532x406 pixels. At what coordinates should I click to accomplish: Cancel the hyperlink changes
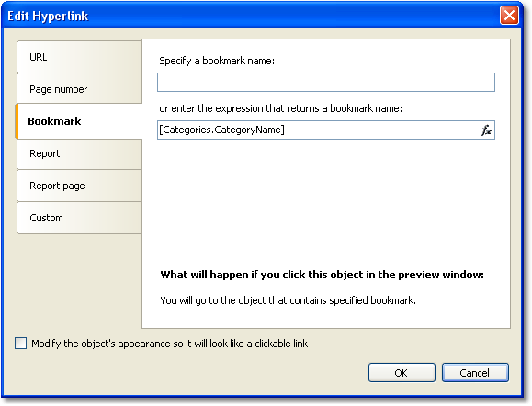click(x=475, y=372)
